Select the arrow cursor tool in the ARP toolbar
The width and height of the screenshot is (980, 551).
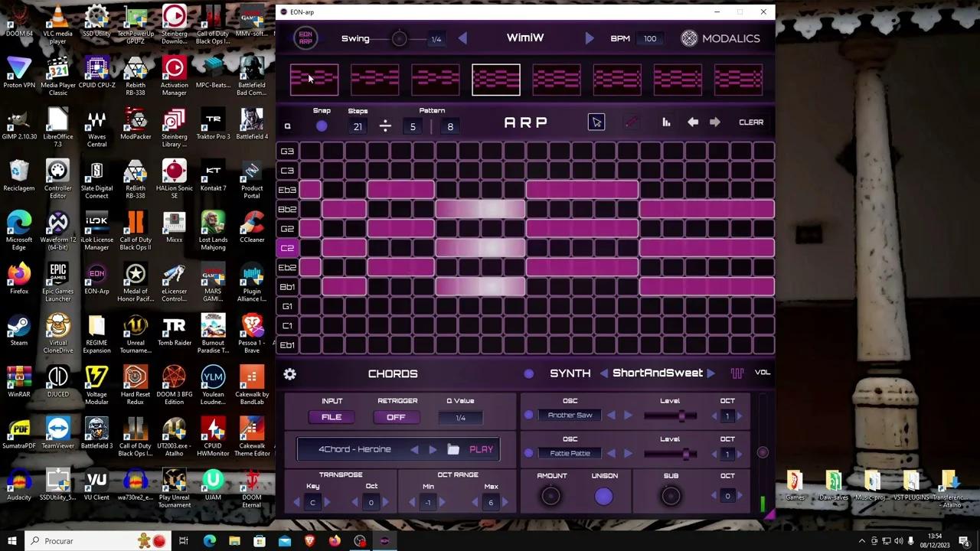pyautogui.click(x=596, y=122)
